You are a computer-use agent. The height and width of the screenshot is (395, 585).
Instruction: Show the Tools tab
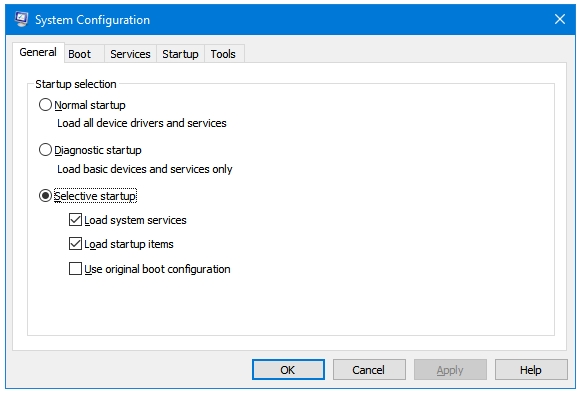(223, 54)
